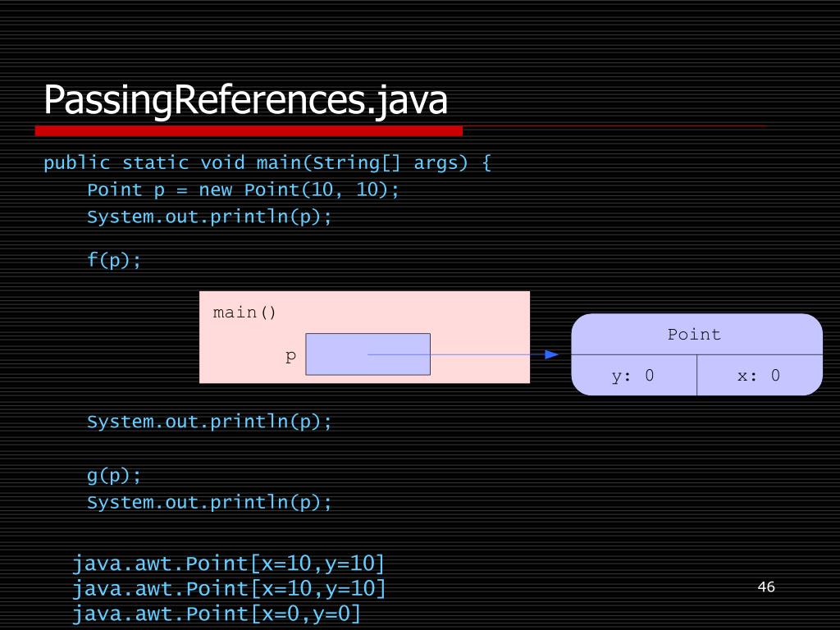Click the 'y: 0' field cell
This screenshot has width=840, height=630.
(x=634, y=376)
